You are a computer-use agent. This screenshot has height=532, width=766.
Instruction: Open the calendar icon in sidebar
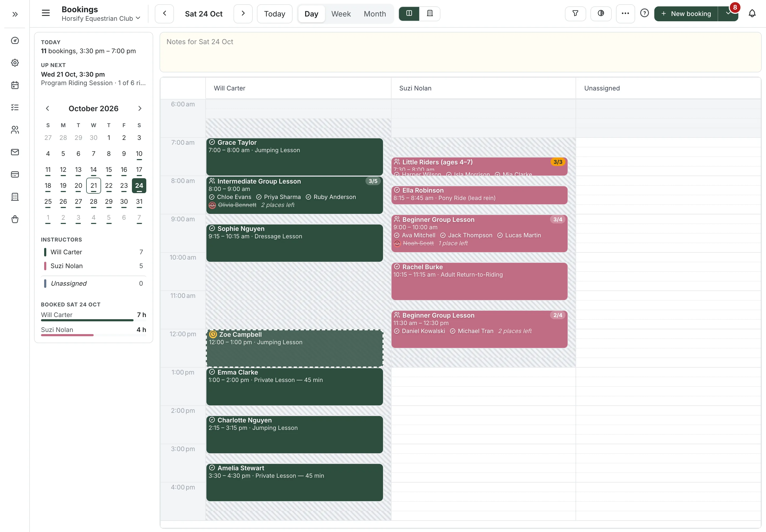15,85
